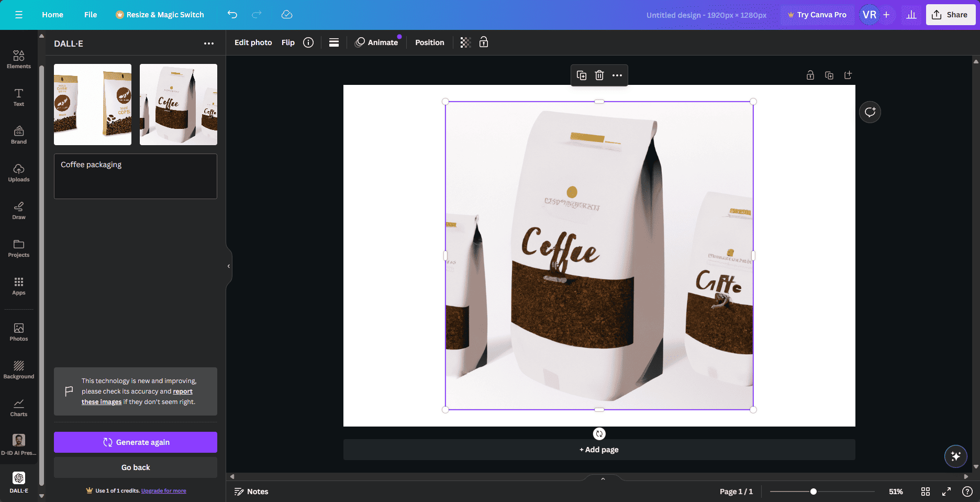Click Generate again button
Viewport: 980px width, 502px height.
click(136, 442)
